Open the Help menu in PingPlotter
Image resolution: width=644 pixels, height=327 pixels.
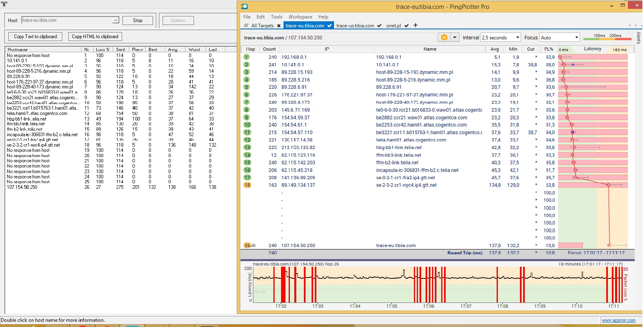point(323,17)
